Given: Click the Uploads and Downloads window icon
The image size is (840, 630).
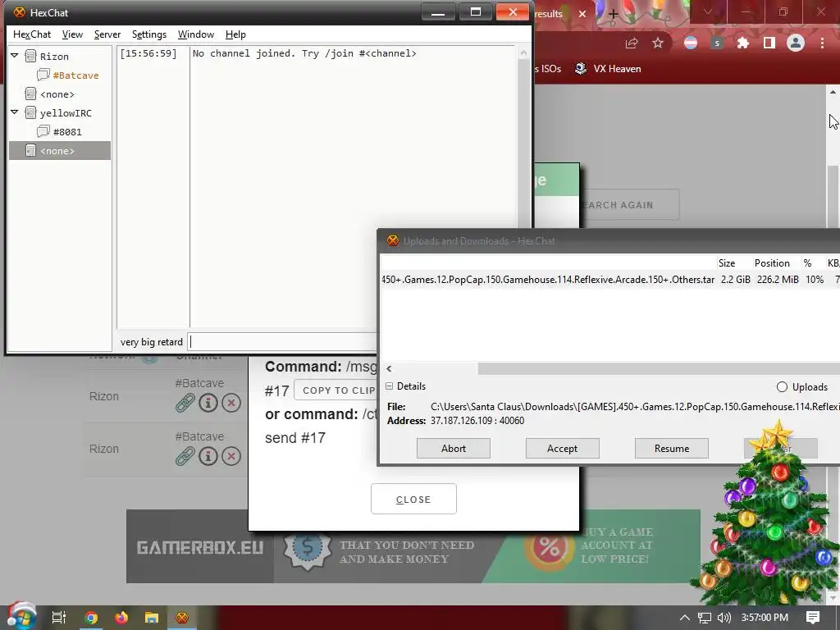Looking at the screenshot, I should tap(393, 240).
